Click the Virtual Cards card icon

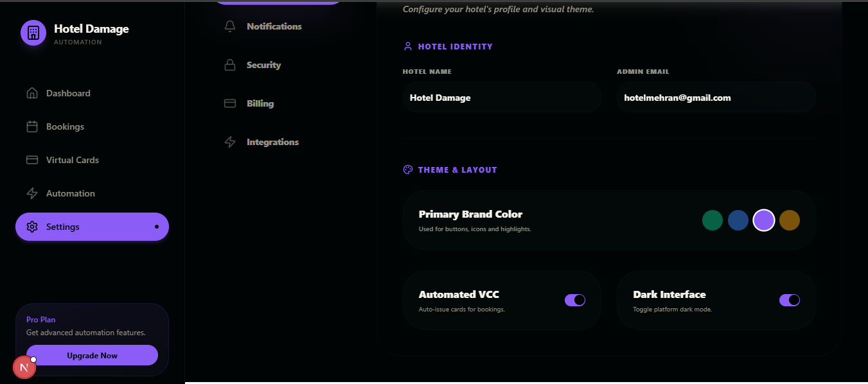tap(32, 160)
